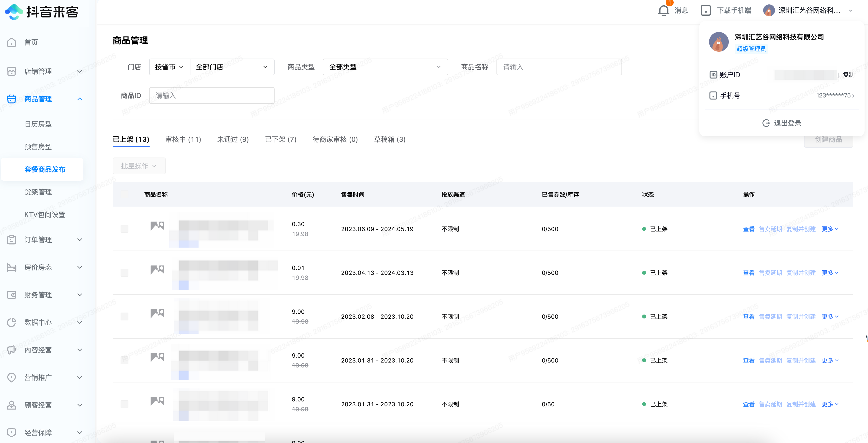Open the 批量操作 dropdown

point(139,166)
